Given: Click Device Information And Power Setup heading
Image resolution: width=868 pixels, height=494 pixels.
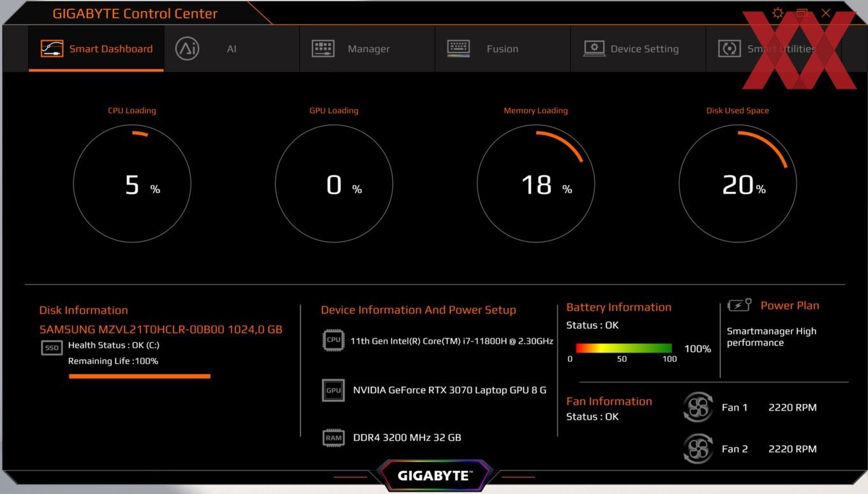Looking at the screenshot, I should 418,310.
